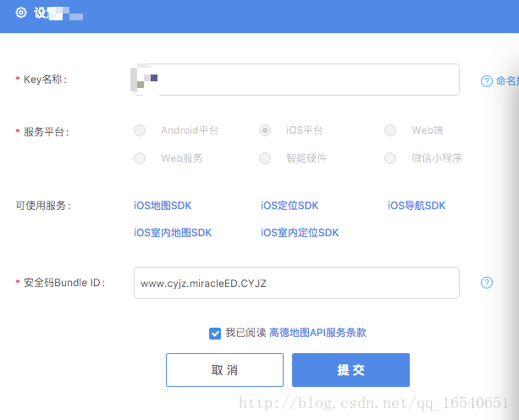
Task: Open the iOS定位SDK link
Action: pyautogui.click(x=290, y=206)
